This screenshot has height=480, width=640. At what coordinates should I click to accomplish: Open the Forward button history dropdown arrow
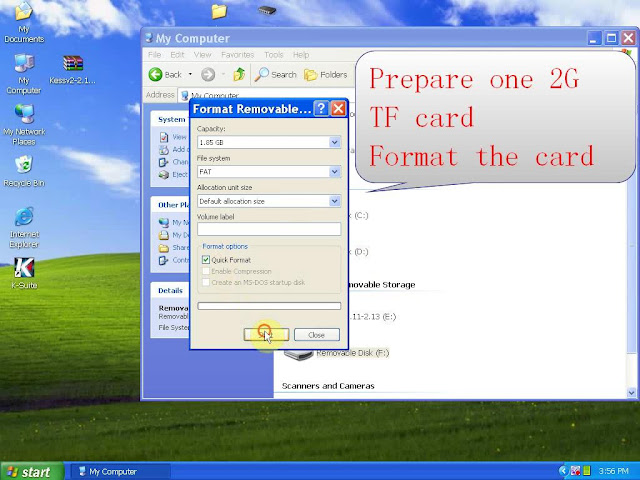(x=223, y=75)
